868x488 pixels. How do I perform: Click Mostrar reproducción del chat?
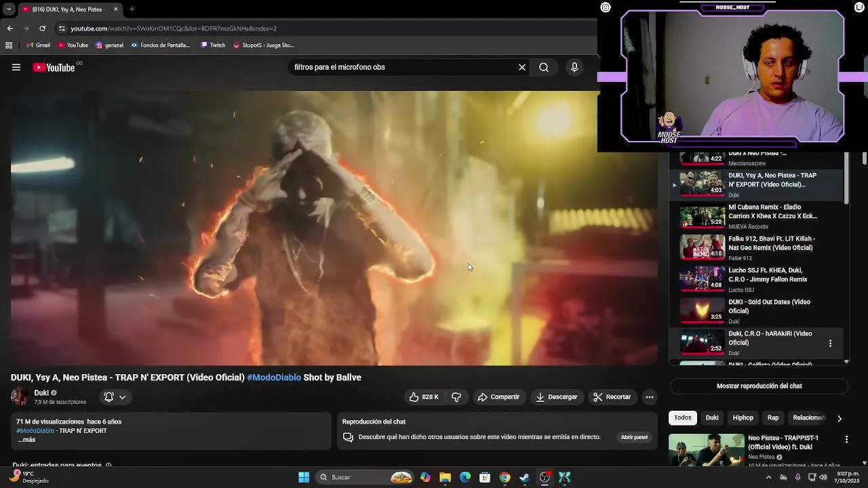pyautogui.click(x=759, y=386)
